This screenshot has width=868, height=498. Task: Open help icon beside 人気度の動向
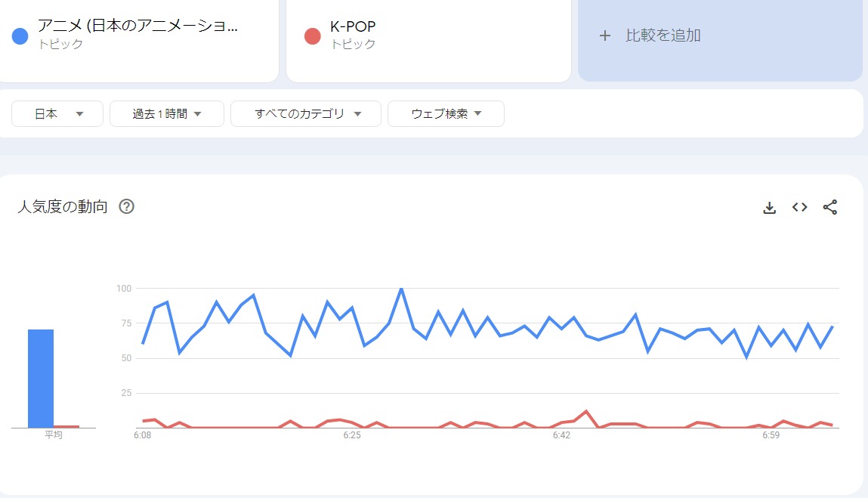point(127,207)
